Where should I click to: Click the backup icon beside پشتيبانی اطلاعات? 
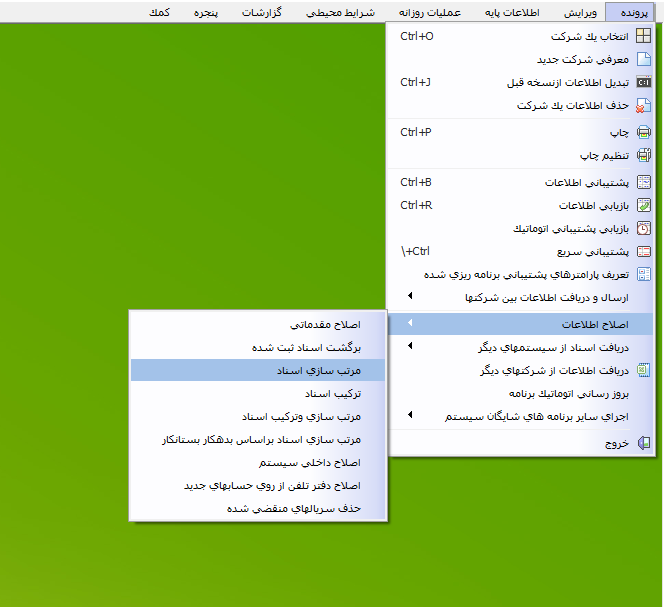tap(644, 182)
